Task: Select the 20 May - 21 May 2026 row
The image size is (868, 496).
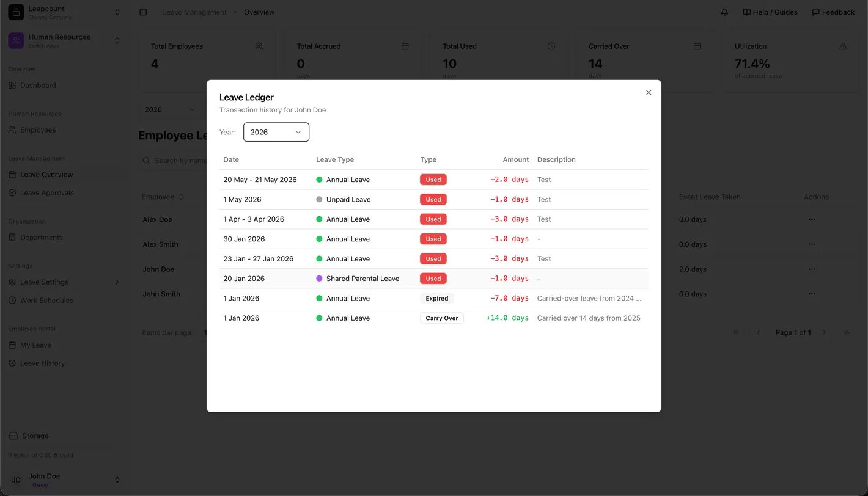Action: (x=434, y=180)
